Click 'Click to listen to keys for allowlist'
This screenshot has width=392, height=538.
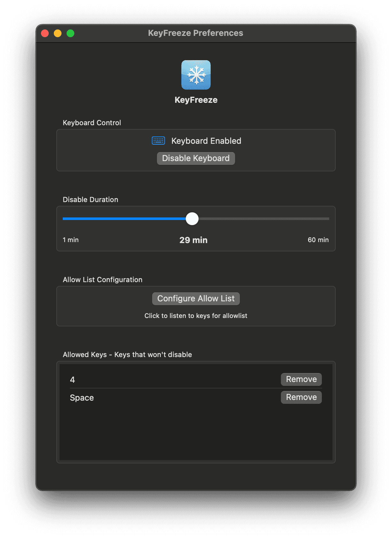196,316
